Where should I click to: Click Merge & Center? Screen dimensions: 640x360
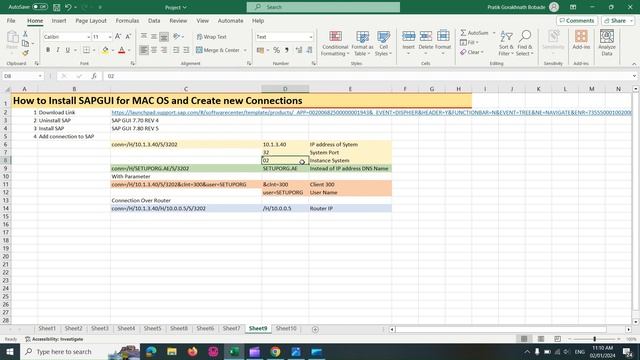218,50
